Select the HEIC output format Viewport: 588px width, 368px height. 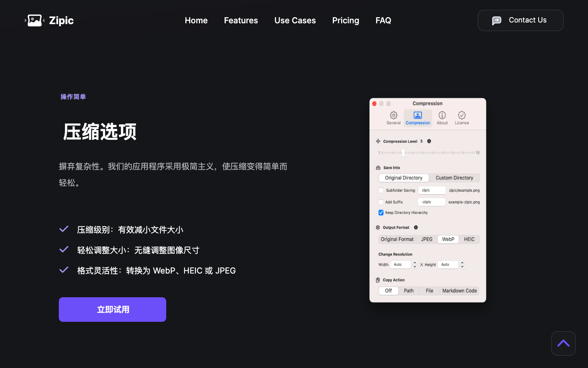tap(469, 239)
